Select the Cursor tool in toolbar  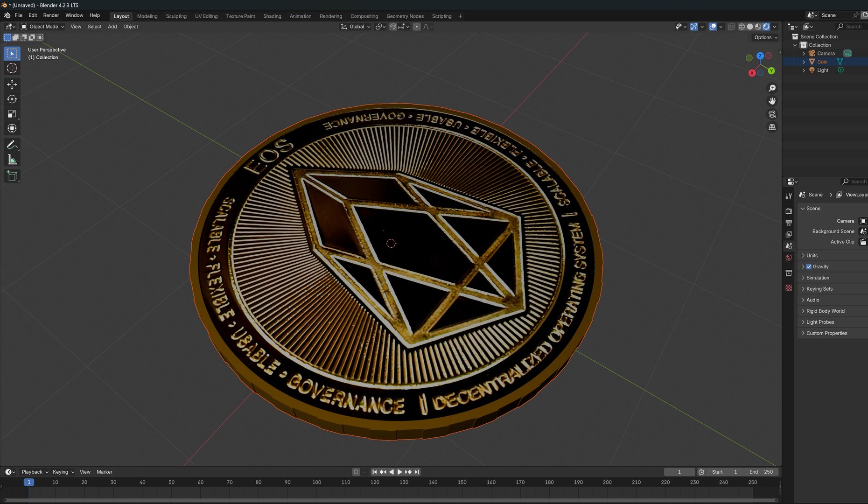click(x=12, y=69)
